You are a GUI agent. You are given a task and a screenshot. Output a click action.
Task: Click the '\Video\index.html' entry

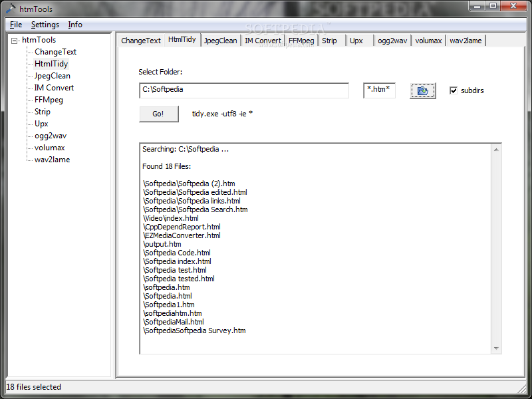tap(171, 218)
